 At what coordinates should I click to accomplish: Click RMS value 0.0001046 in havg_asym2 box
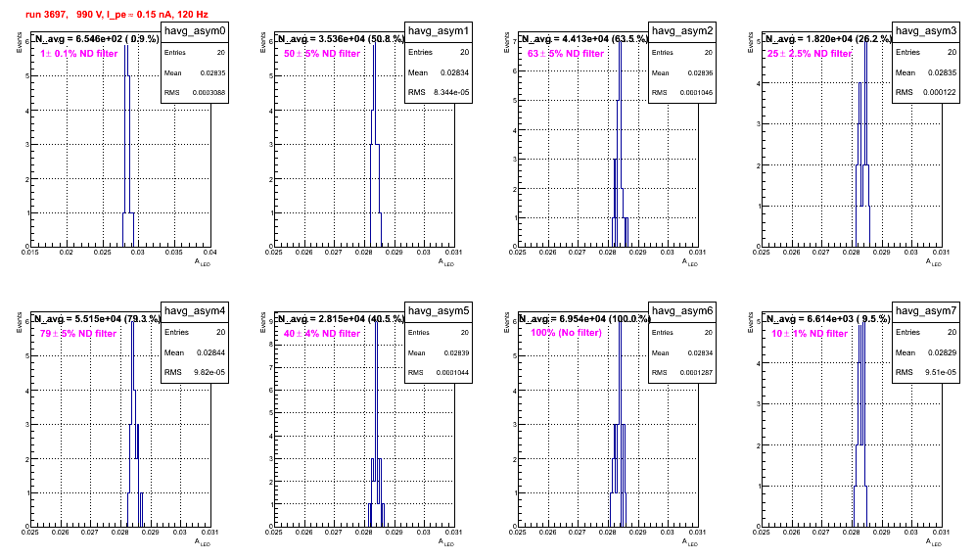point(696,93)
